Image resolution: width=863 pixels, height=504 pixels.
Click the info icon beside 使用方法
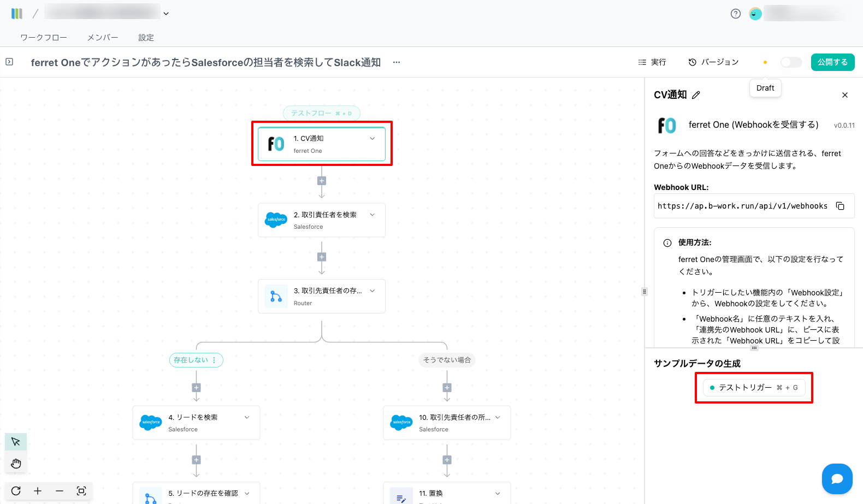(667, 243)
